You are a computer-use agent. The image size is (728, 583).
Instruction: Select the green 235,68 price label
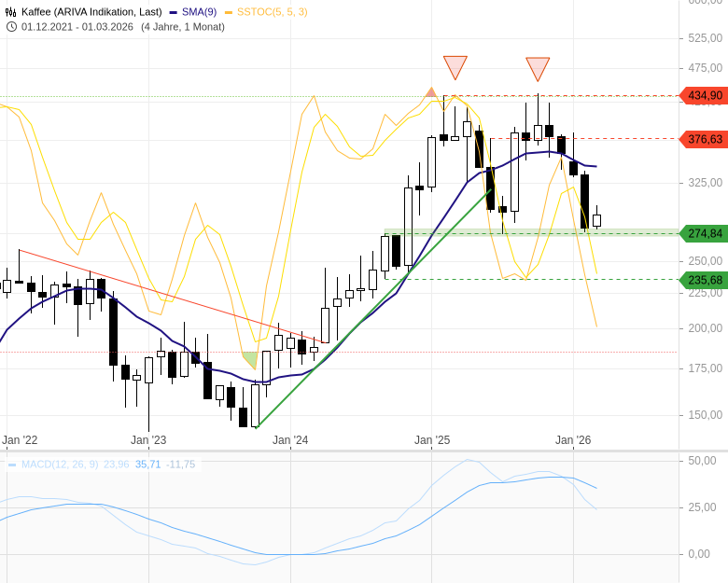[x=704, y=280]
